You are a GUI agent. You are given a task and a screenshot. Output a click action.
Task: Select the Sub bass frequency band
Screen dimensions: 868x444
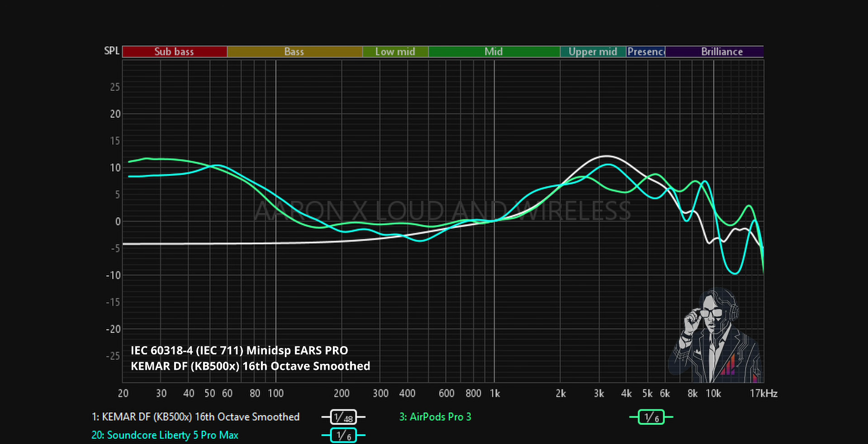[175, 52]
